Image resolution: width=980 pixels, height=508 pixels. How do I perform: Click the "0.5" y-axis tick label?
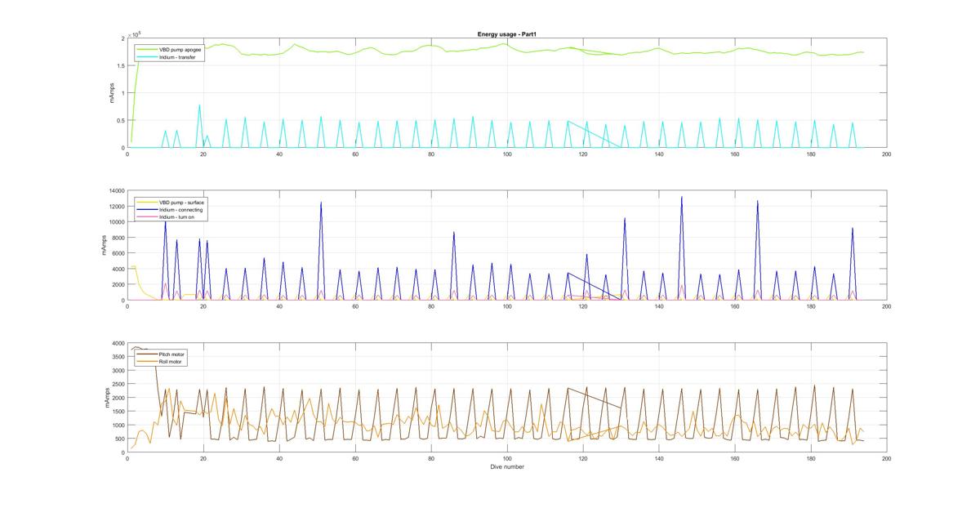point(120,121)
